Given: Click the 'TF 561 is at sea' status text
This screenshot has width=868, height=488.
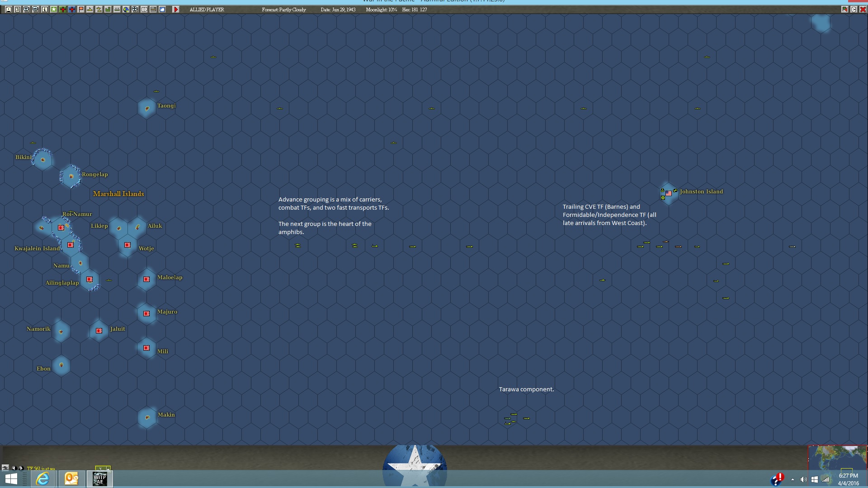Looking at the screenshot, I should [x=41, y=469].
